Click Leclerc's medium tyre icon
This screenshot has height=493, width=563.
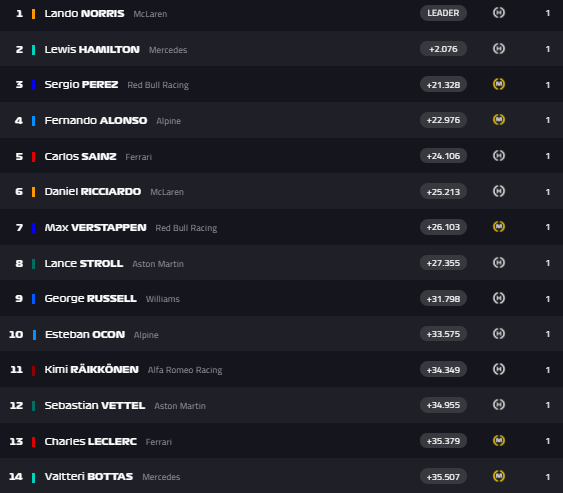coord(499,441)
